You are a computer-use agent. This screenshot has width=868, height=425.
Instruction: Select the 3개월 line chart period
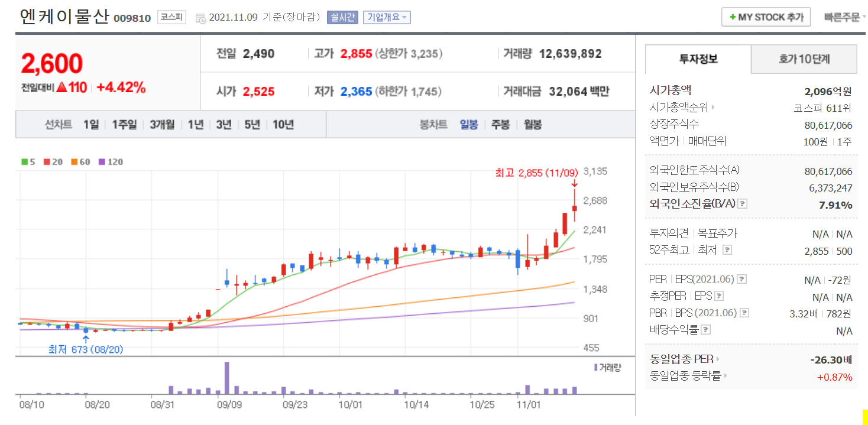click(162, 125)
